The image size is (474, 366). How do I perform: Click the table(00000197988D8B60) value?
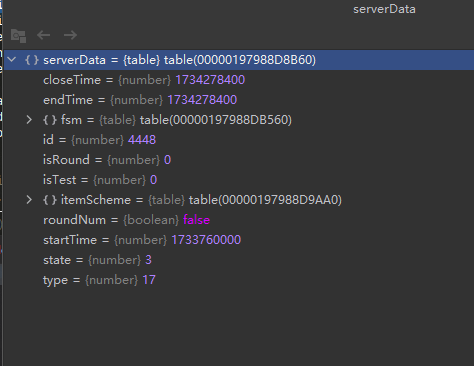(x=240, y=60)
